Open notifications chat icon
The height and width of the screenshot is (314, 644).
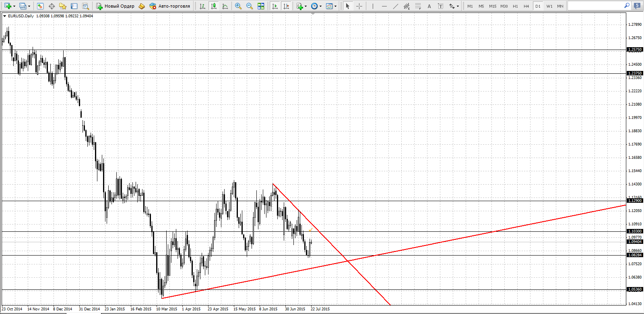pos(637,6)
